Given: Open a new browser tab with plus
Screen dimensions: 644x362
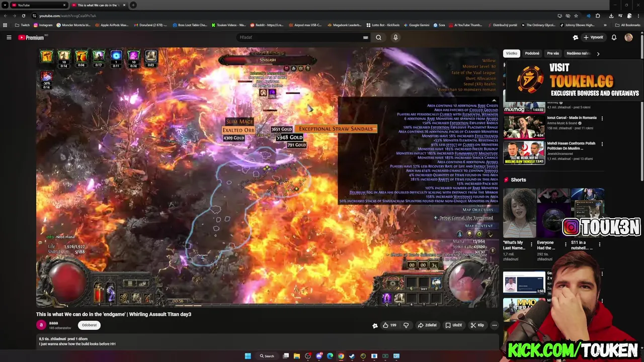Looking at the screenshot, I should coord(133,5).
